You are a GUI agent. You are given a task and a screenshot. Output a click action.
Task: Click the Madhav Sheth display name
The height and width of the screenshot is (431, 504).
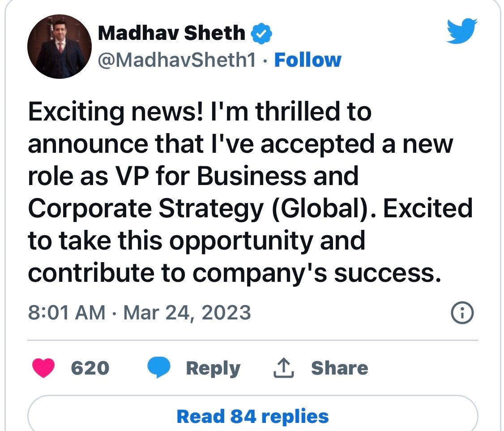(171, 34)
